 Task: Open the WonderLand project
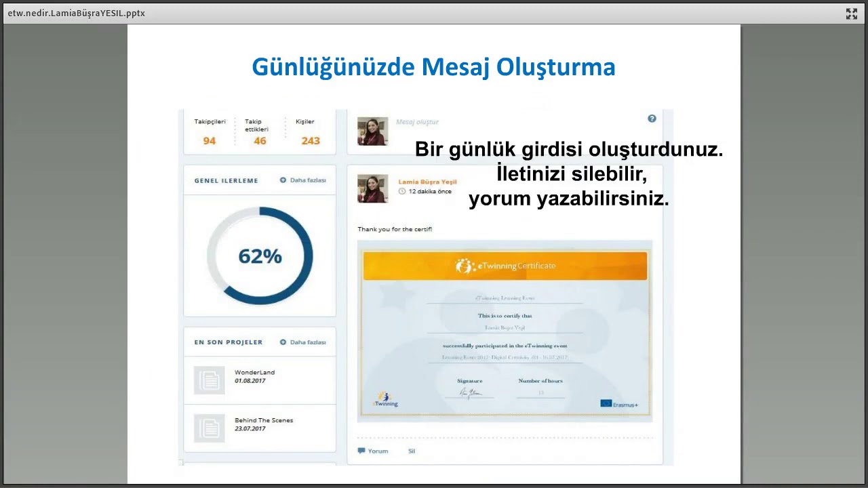tap(254, 373)
